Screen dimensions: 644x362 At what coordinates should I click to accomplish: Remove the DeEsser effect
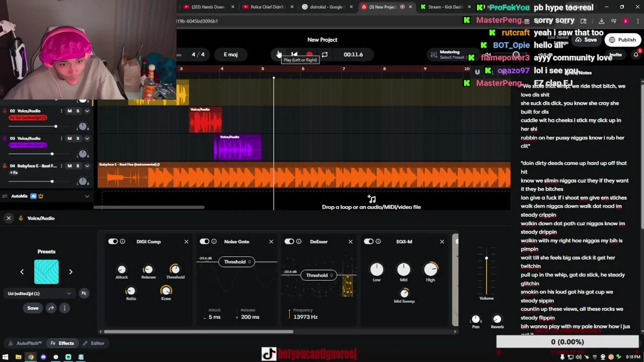pyautogui.click(x=351, y=242)
